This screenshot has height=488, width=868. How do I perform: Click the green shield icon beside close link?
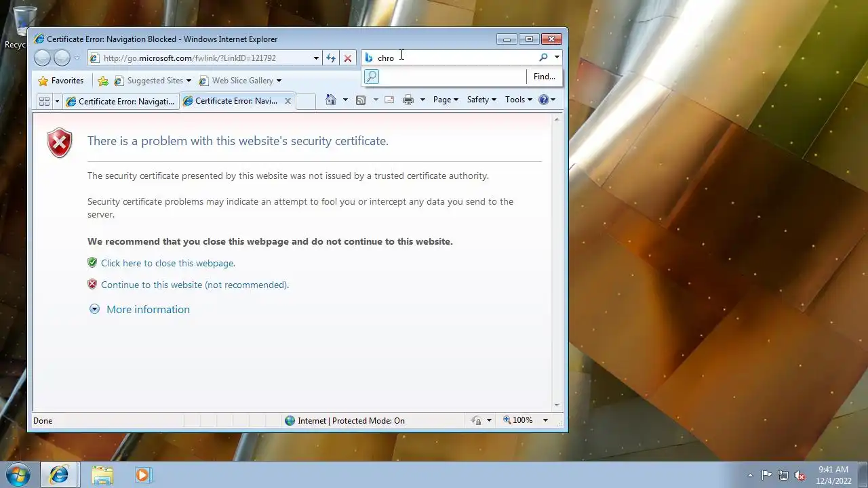coord(92,262)
